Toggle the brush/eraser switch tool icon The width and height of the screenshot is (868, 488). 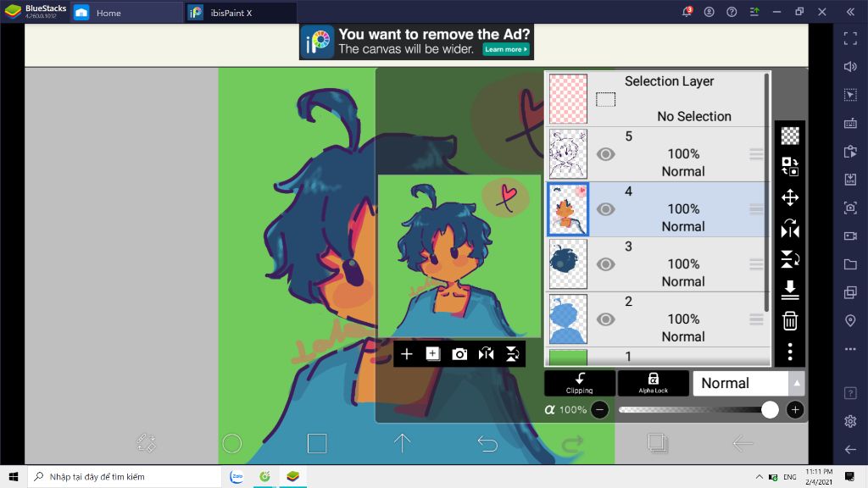click(x=146, y=443)
